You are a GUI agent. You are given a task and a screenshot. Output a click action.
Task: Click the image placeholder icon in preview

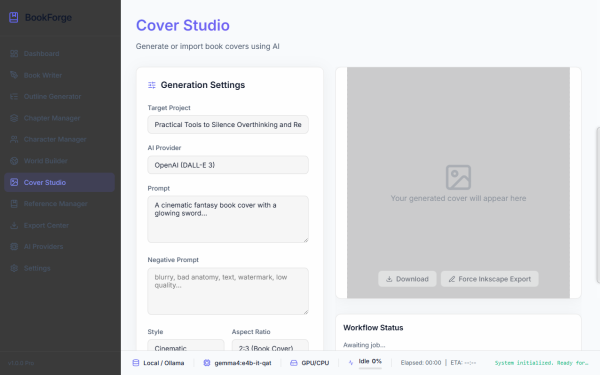(458, 177)
